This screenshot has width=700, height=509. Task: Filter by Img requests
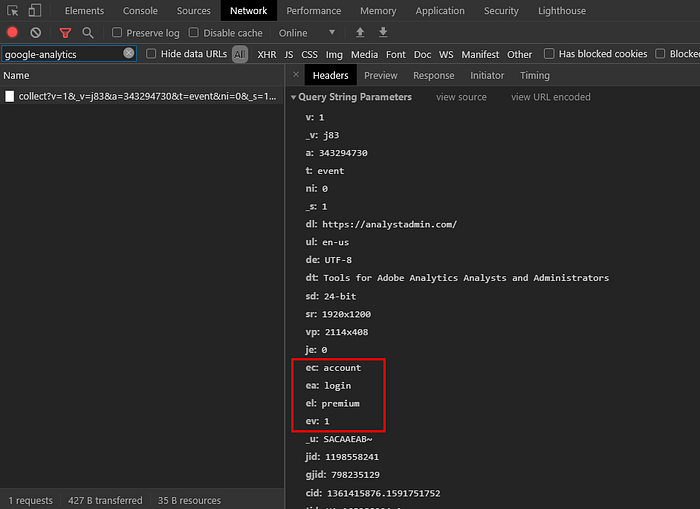pyautogui.click(x=334, y=54)
